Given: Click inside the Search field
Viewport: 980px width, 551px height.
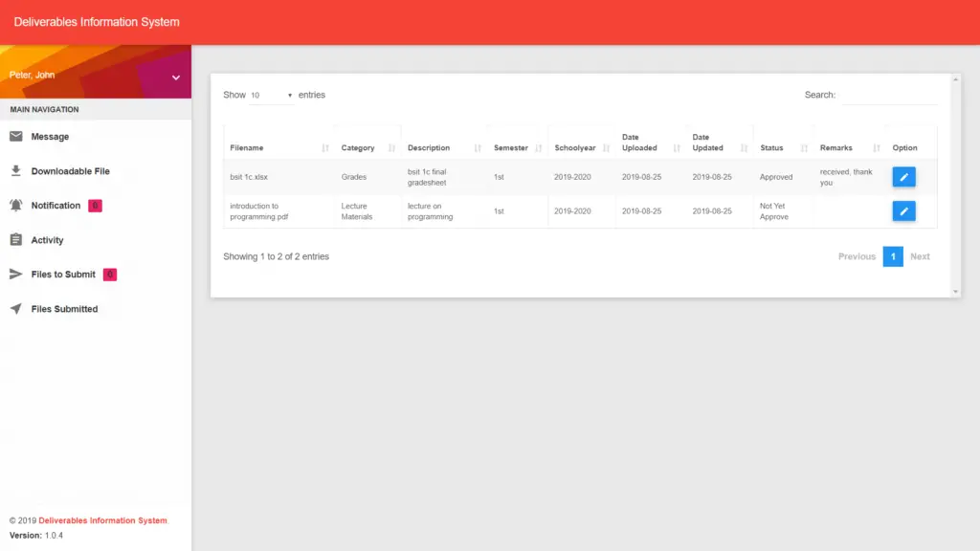Looking at the screenshot, I should click(890, 95).
